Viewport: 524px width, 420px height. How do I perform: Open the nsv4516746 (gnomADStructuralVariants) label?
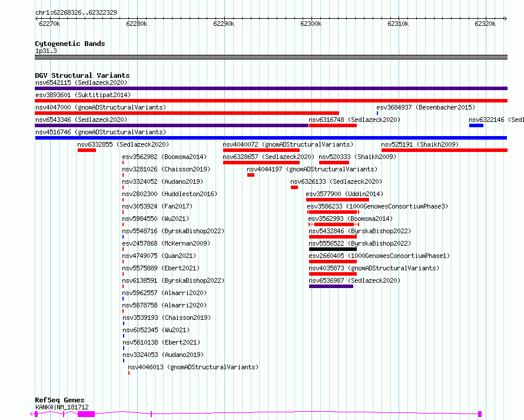[x=101, y=132]
